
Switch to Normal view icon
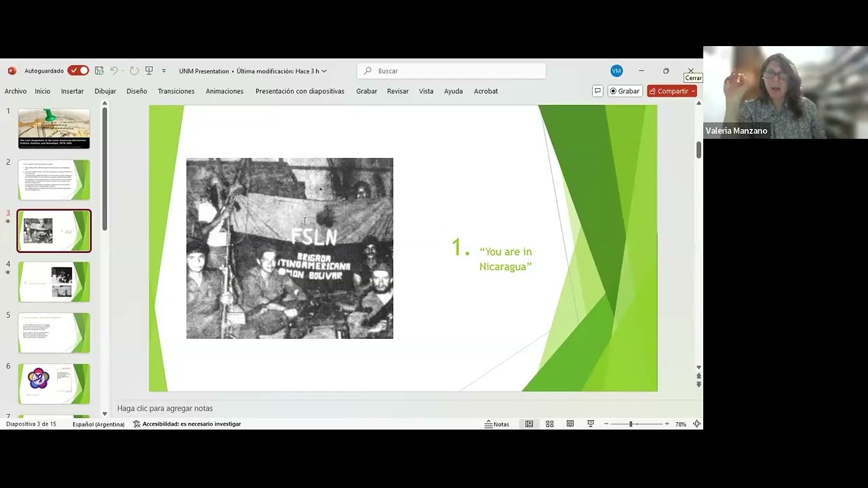(x=529, y=424)
